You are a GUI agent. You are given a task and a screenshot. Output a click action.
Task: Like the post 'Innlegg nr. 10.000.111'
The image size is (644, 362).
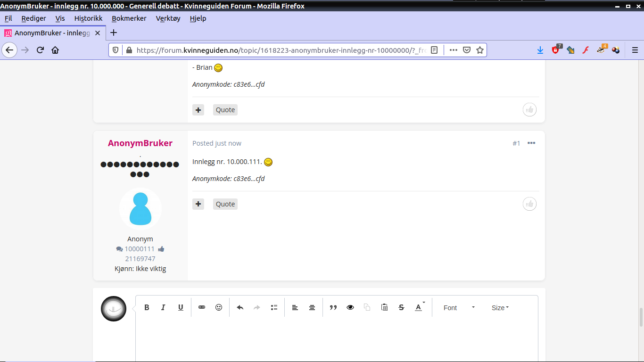[530, 204]
